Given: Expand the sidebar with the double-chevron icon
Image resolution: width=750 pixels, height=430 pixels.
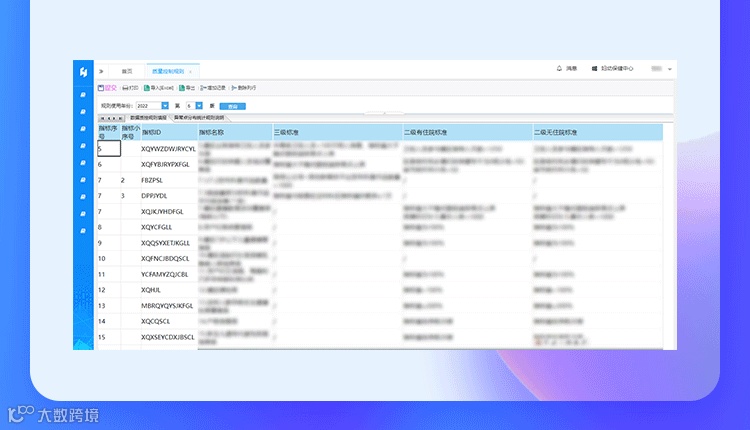Looking at the screenshot, I should tap(101, 71).
